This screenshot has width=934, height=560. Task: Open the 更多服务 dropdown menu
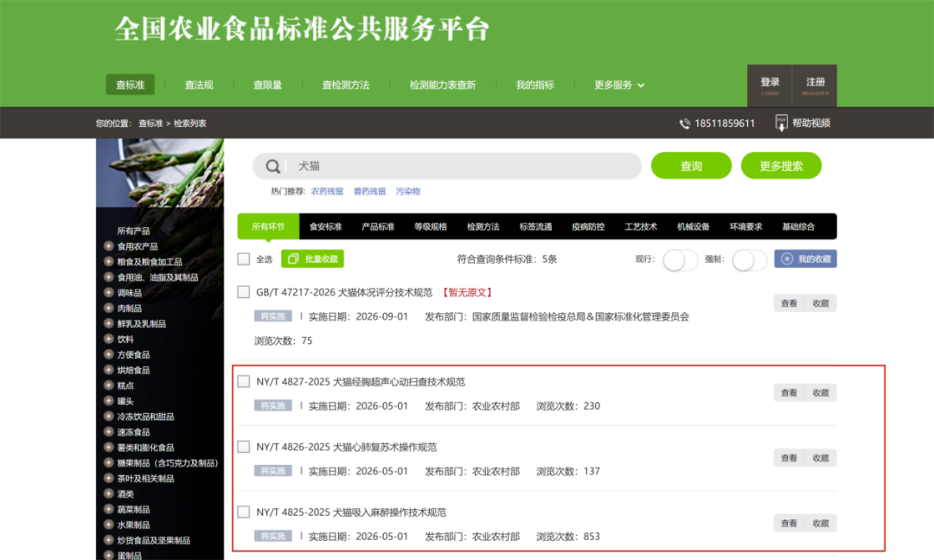pos(619,86)
